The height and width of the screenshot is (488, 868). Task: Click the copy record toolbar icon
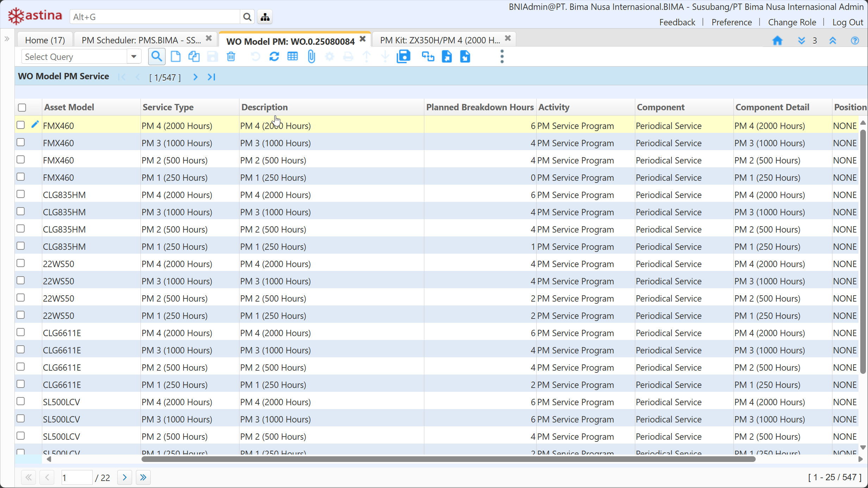(x=194, y=57)
